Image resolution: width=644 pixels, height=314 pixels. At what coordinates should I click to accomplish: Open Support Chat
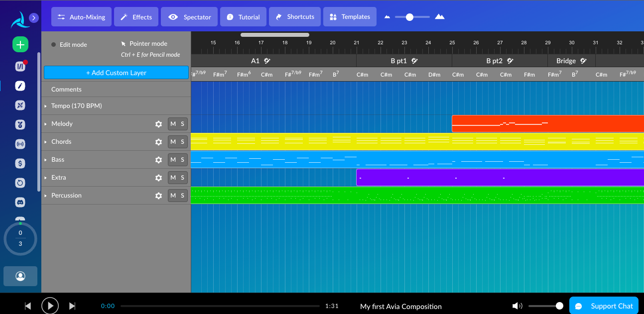[x=606, y=306]
